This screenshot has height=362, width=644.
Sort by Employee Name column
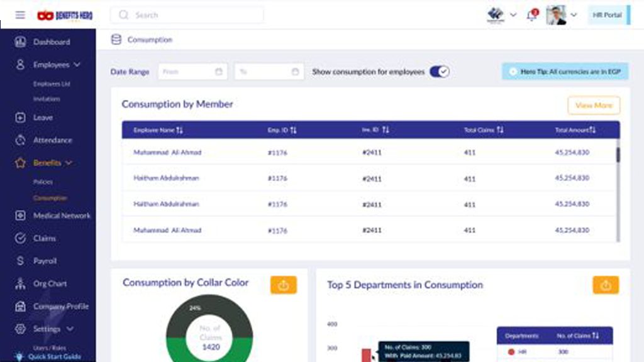click(179, 130)
